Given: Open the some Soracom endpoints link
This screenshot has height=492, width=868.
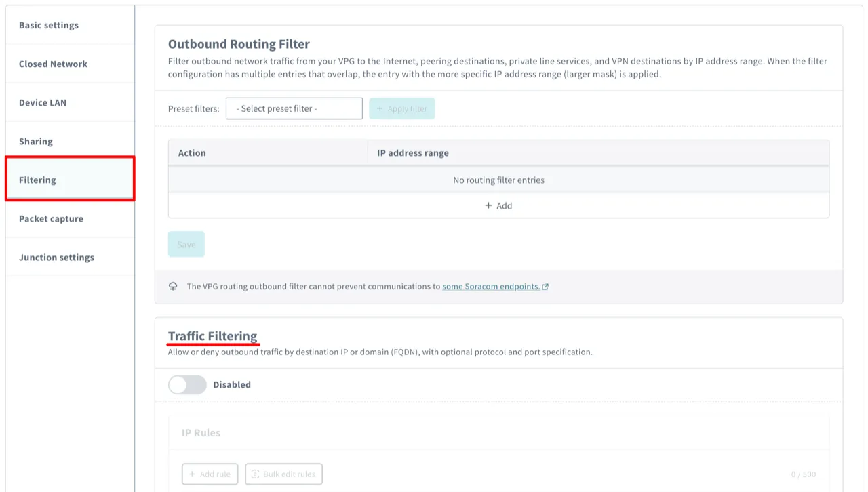Looking at the screenshot, I should (x=495, y=287).
